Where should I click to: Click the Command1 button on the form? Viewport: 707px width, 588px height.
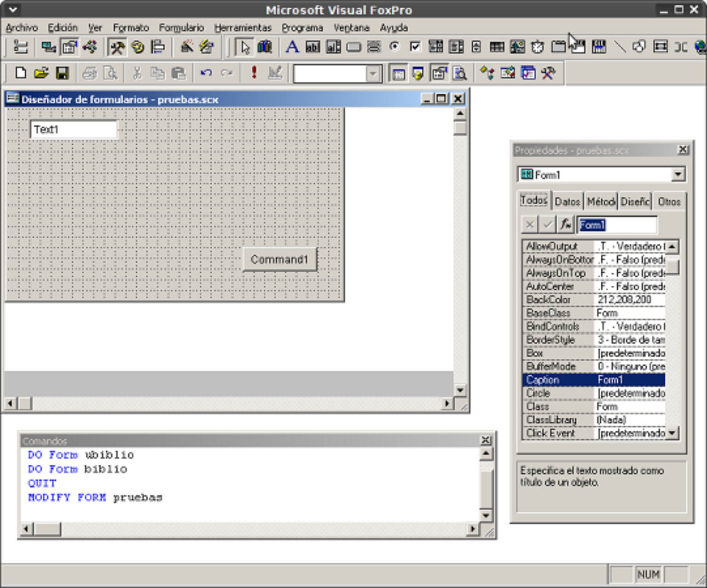[279, 259]
